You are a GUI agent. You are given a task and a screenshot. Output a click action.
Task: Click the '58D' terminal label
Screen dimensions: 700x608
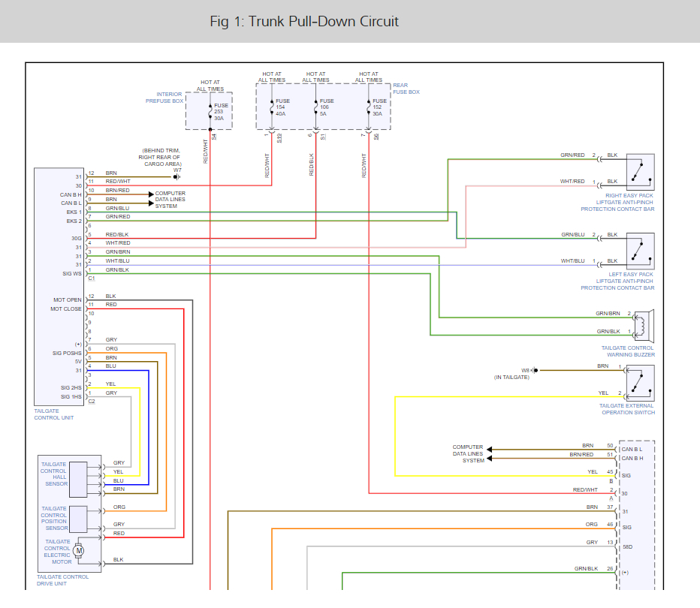click(628, 547)
